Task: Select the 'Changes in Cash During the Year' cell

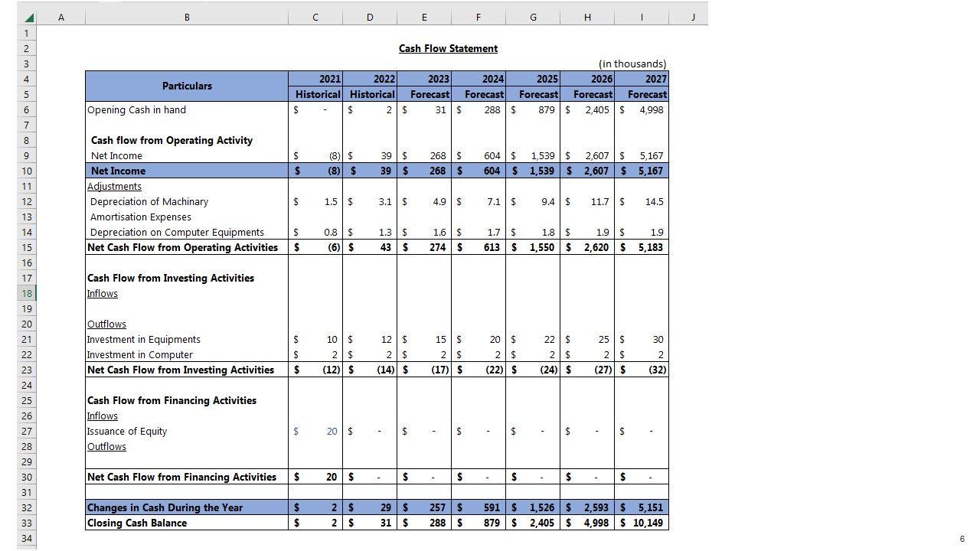Action: click(x=165, y=507)
